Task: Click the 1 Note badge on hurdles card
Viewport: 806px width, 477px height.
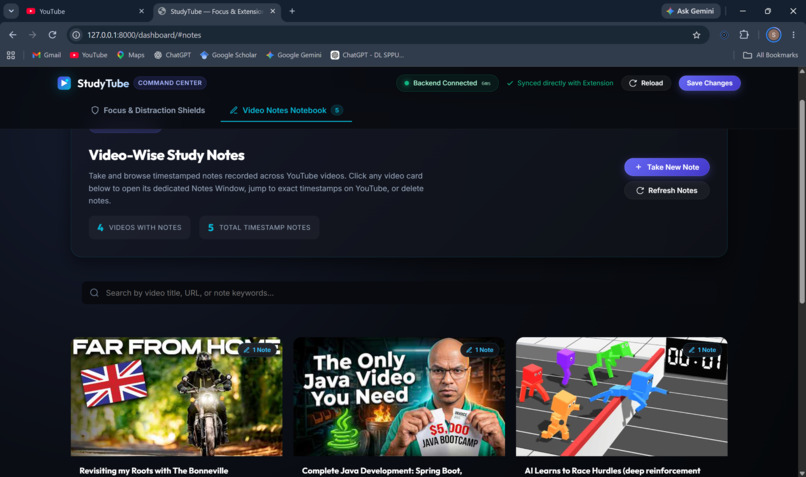Action: (703, 350)
